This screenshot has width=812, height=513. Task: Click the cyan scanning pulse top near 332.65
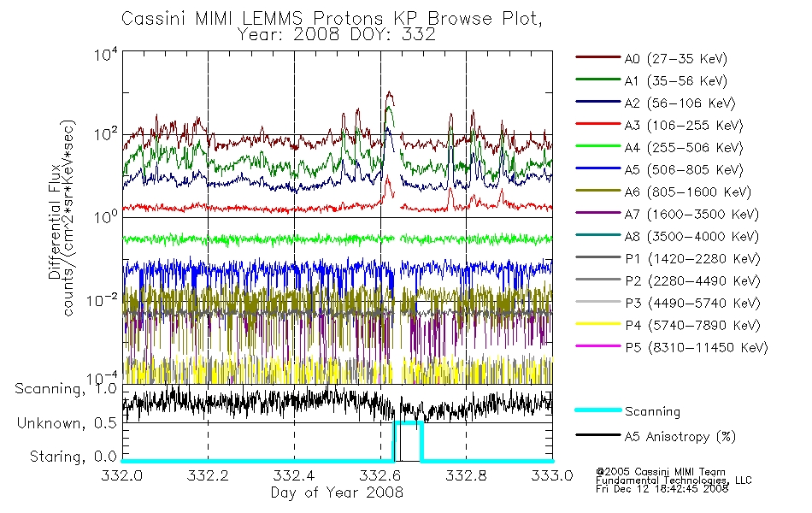(x=409, y=423)
